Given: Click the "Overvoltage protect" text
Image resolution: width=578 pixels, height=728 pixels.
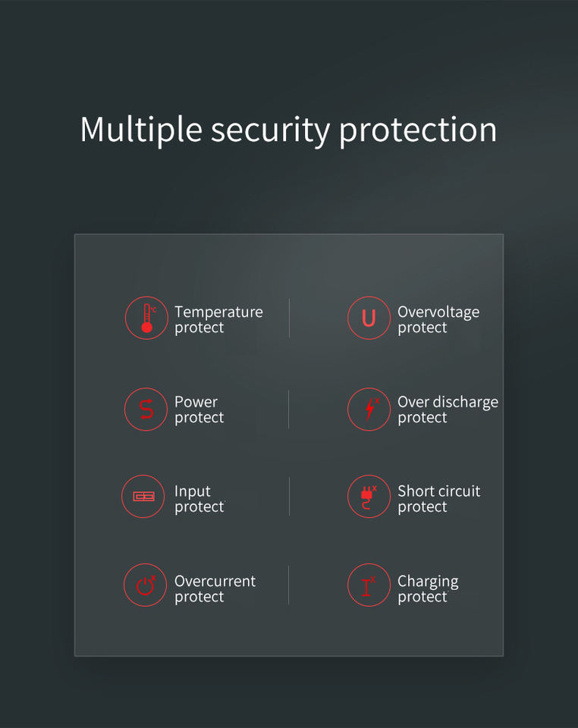Looking at the screenshot, I should 438,319.
